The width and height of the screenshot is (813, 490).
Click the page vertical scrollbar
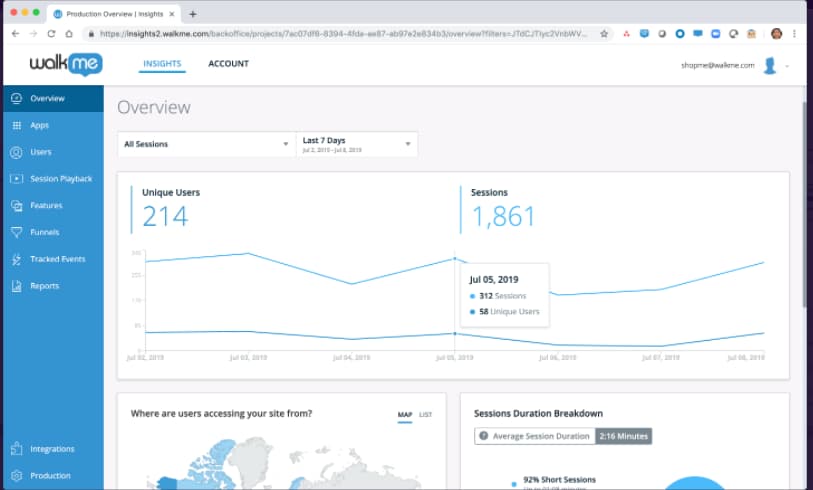click(805, 207)
